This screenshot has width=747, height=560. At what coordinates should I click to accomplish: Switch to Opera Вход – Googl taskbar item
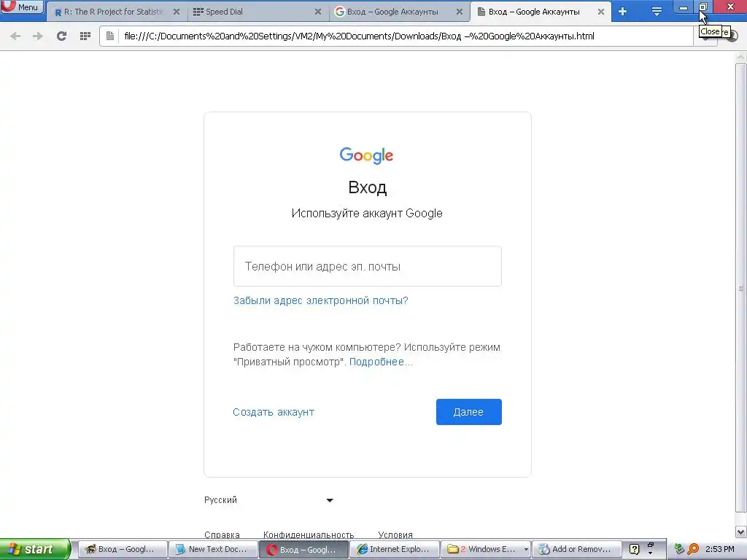[304, 549]
